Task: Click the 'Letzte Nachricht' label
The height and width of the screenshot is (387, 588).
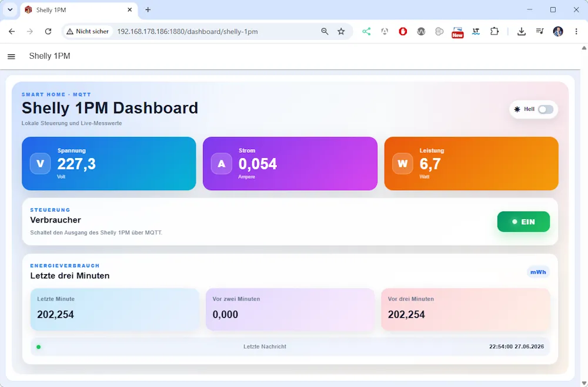Action: point(265,347)
